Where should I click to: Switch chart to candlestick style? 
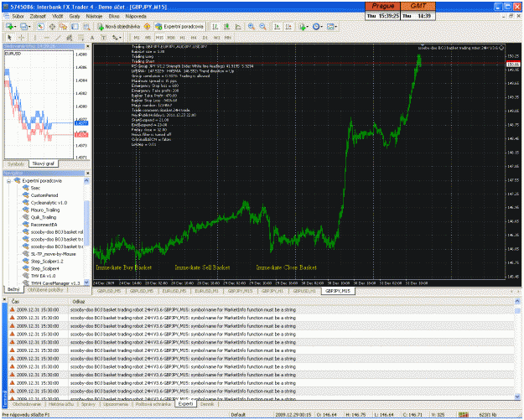pyautogui.click(x=226, y=26)
